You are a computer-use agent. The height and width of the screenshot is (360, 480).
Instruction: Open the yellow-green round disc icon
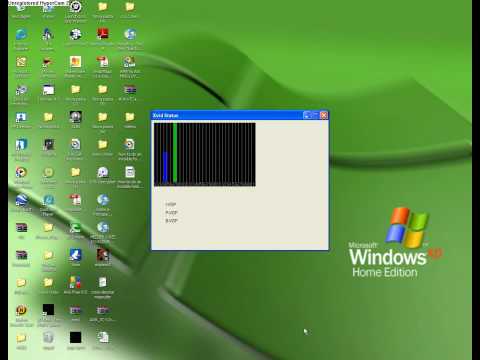(48, 172)
